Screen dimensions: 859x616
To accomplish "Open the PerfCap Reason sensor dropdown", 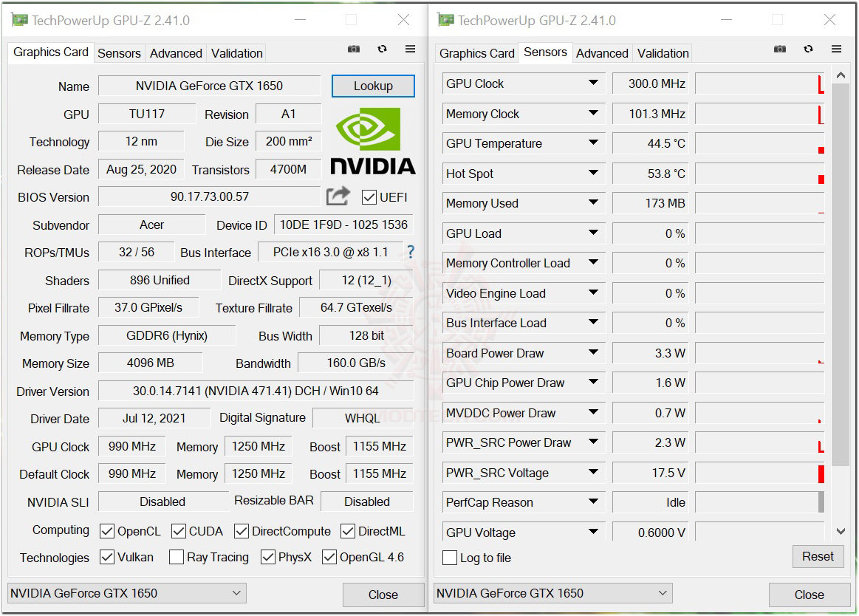I will pos(593,502).
